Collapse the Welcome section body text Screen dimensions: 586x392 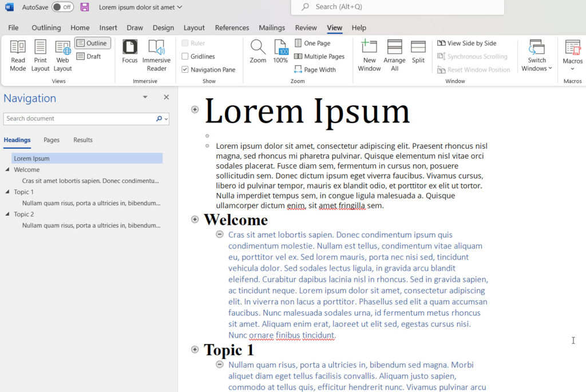tap(220, 234)
